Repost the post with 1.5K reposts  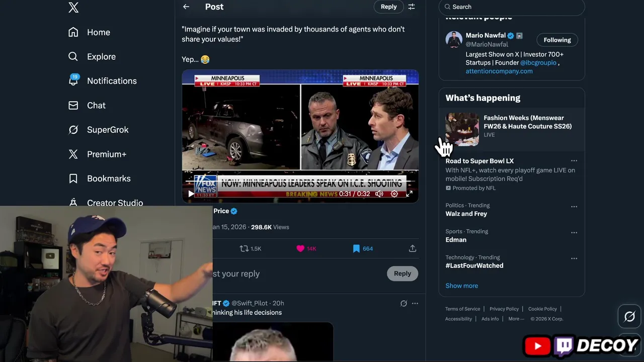point(250,248)
